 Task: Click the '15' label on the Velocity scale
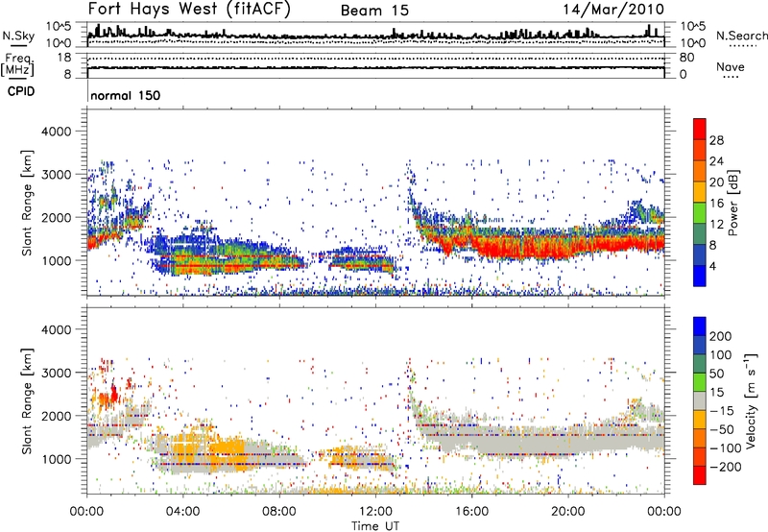pos(717,392)
